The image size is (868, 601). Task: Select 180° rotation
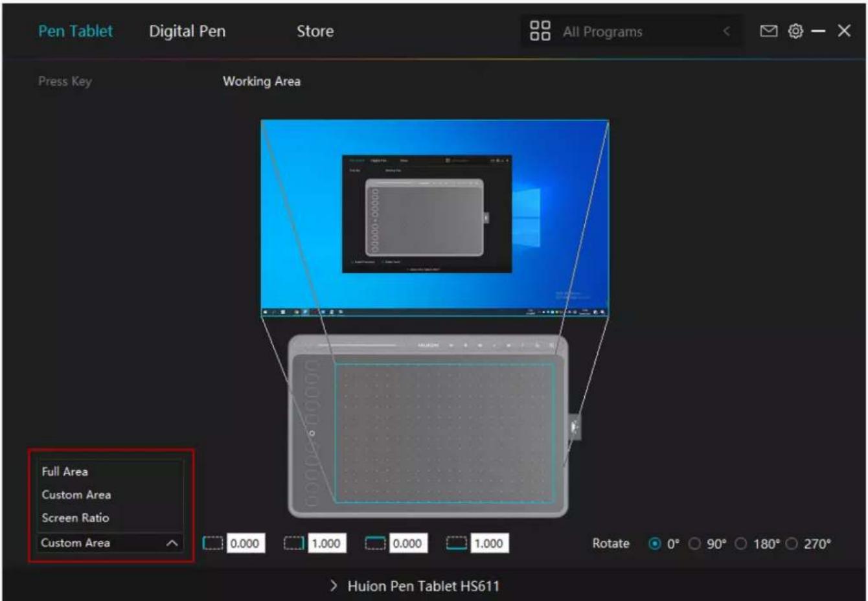[741, 543]
